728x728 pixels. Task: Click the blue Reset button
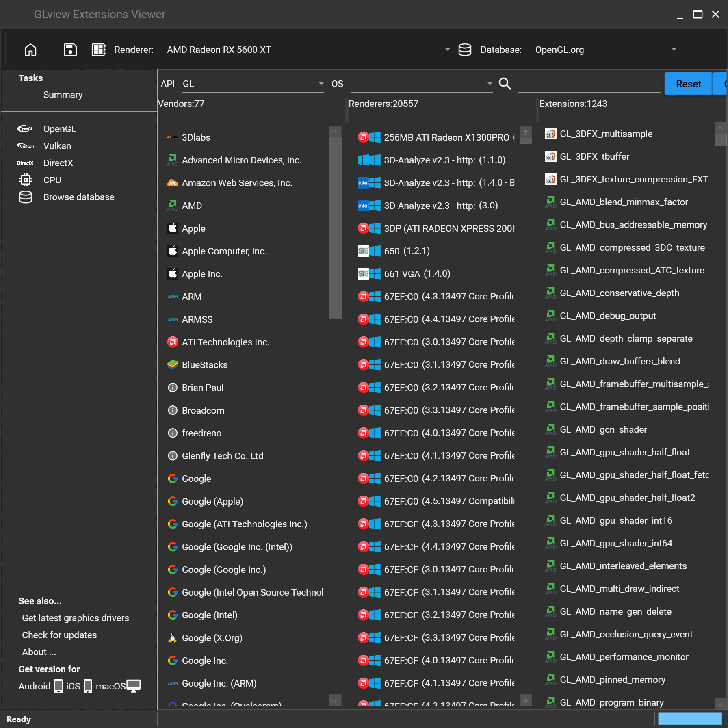click(x=689, y=84)
